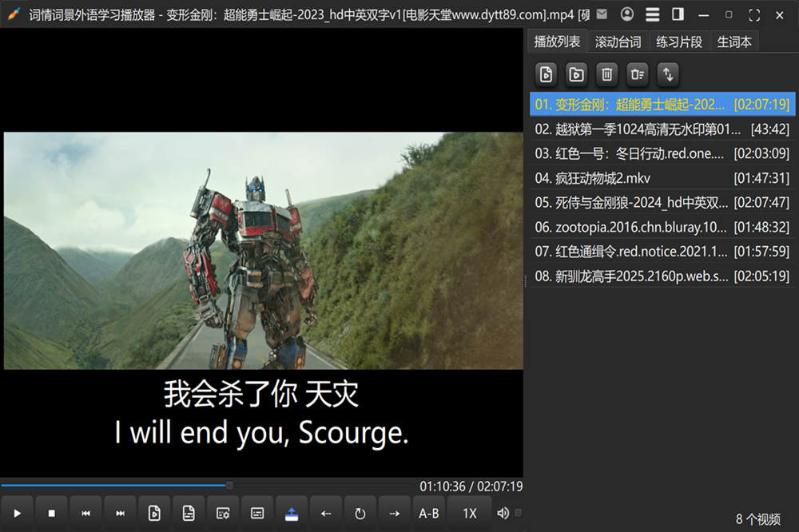Screen dimensions: 799x532
Task: Clear the whole playlist with list-trash icon
Action: coord(637,74)
